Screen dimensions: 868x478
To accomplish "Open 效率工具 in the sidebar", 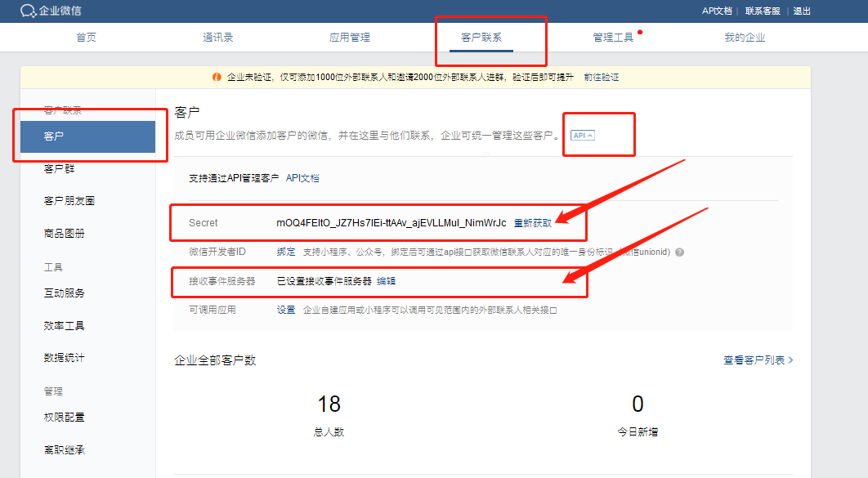I will point(65,326).
